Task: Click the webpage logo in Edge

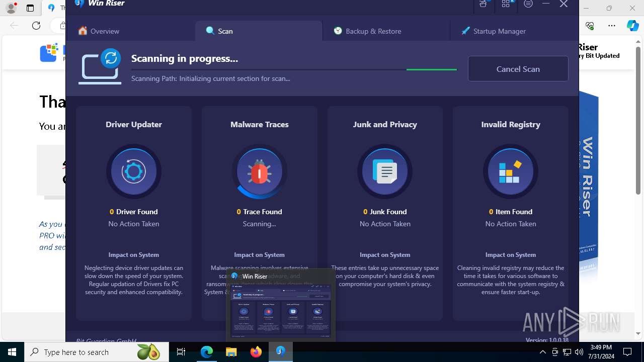Action: click(49, 53)
